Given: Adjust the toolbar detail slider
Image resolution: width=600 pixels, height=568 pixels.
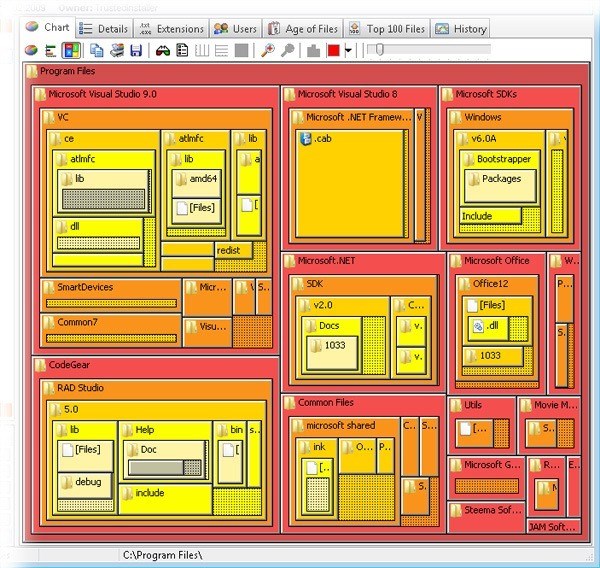Looking at the screenshot, I should click(429, 49).
